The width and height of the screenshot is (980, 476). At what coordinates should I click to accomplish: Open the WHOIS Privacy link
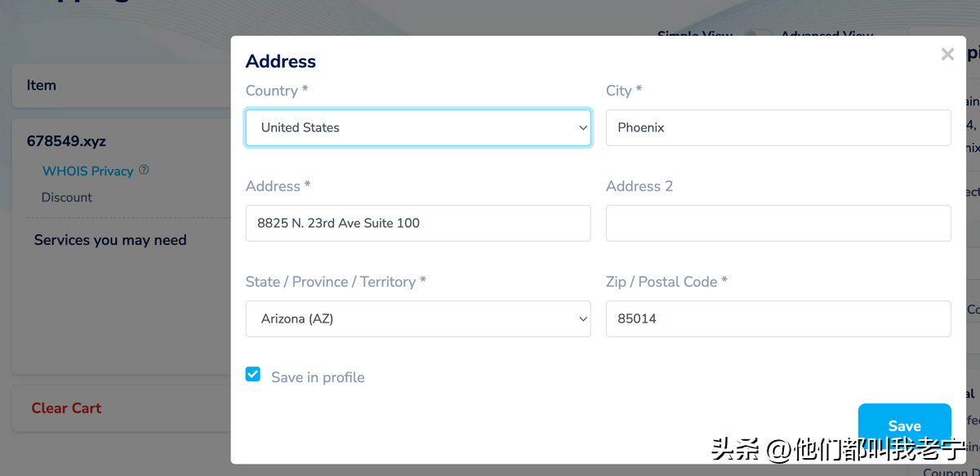click(x=87, y=171)
